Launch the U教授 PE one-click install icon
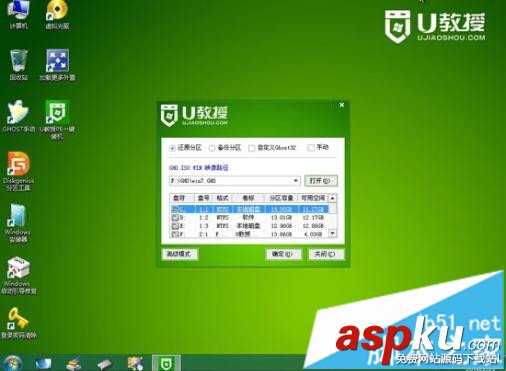Screen dimensions: 506x371 click(x=57, y=119)
